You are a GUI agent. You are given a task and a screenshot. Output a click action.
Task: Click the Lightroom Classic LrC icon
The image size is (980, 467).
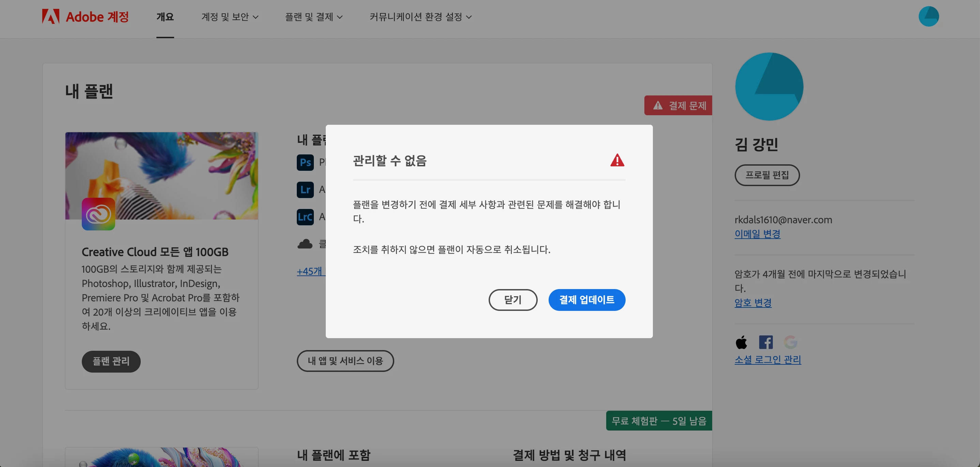(x=305, y=217)
